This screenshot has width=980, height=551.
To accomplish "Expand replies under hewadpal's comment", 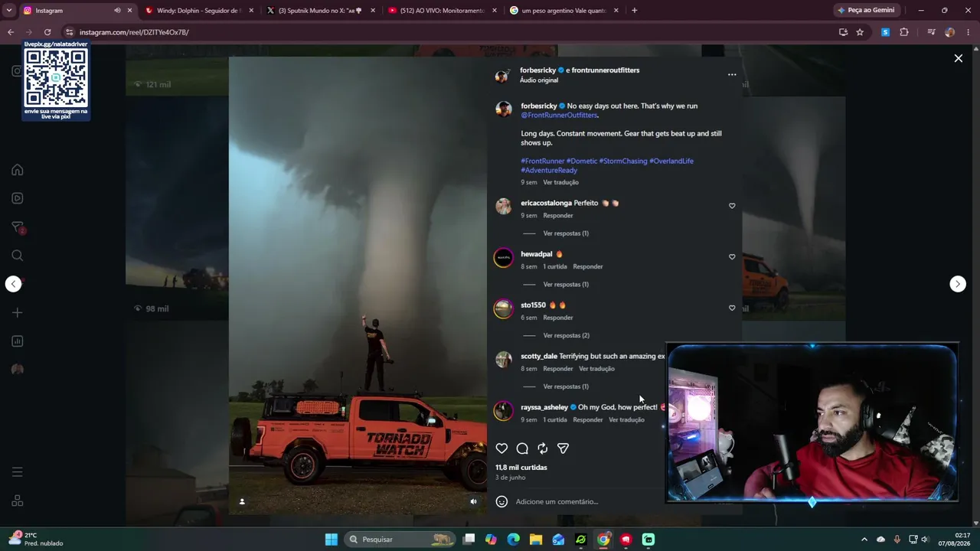I will point(566,285).
